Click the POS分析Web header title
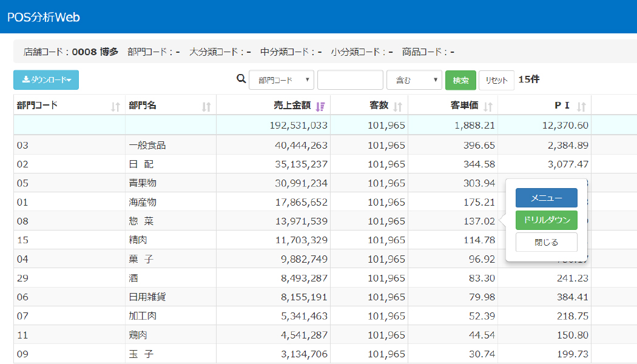The image size is (637, 364). (44, 17)
